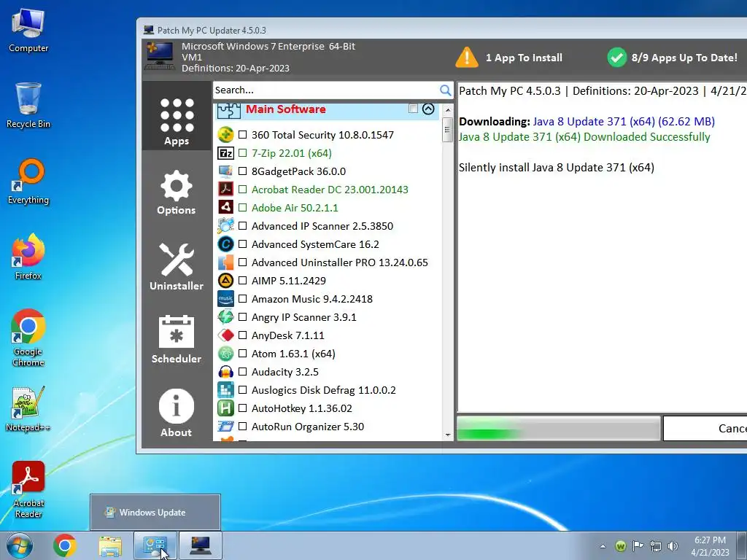This screenshot has width=747, height=560.
Task: Check Atom 1.63.1 (x64) box
Action: click(242, 354)
